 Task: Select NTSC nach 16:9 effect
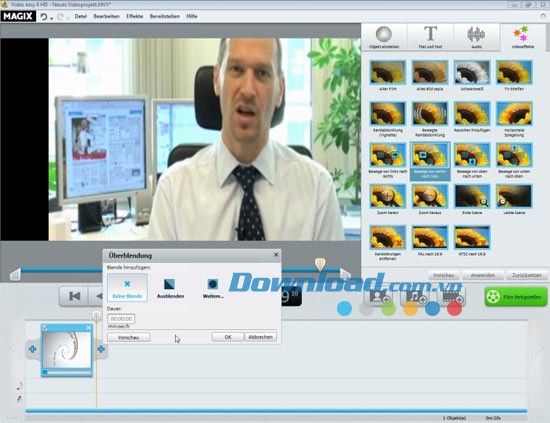pos(472,241)
